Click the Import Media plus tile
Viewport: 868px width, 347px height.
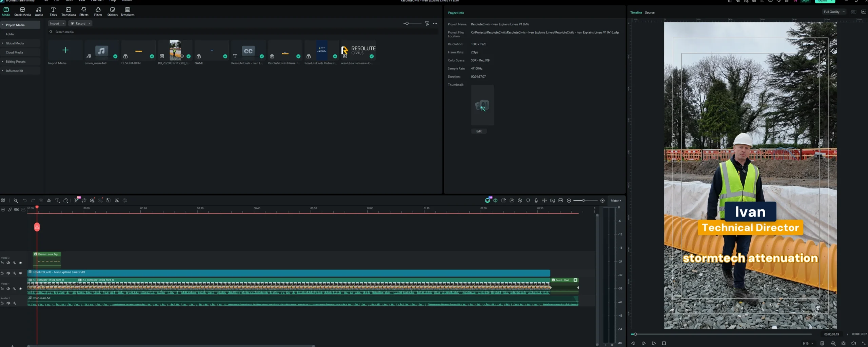(65, 50)
